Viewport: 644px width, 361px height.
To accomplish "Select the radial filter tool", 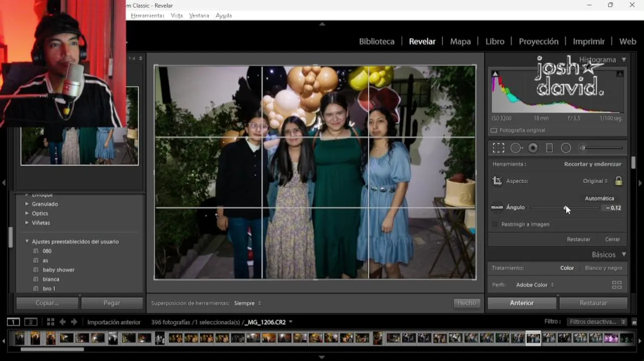I will click(566, 148).
